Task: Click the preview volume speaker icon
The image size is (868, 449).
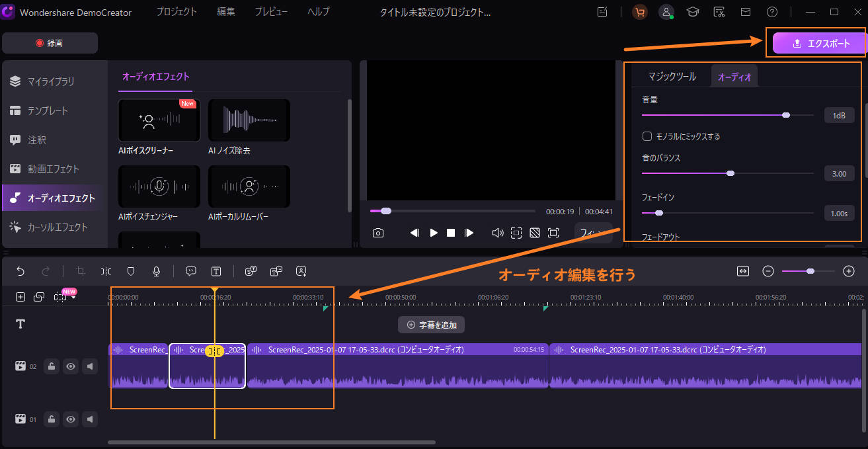Action: (498, 233)
